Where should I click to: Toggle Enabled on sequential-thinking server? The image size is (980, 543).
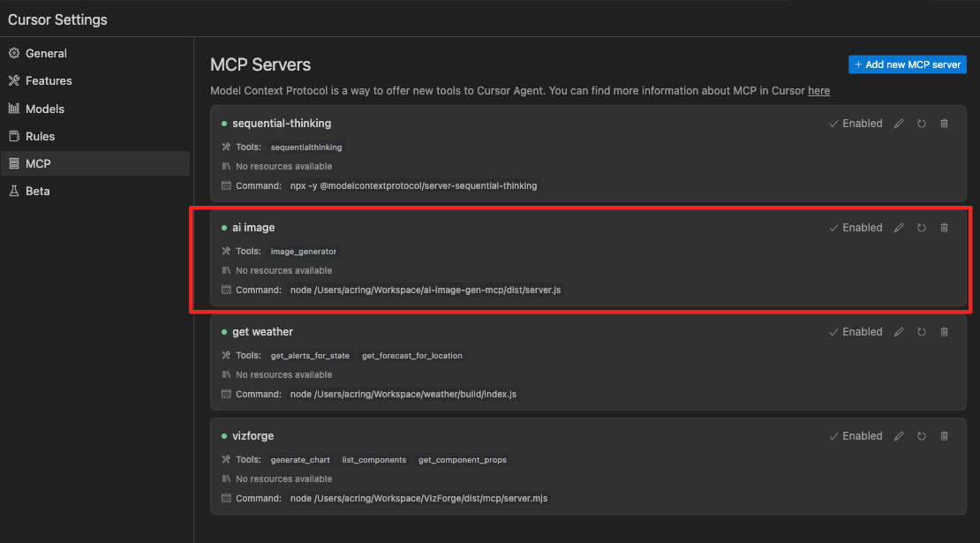point(856,124)
